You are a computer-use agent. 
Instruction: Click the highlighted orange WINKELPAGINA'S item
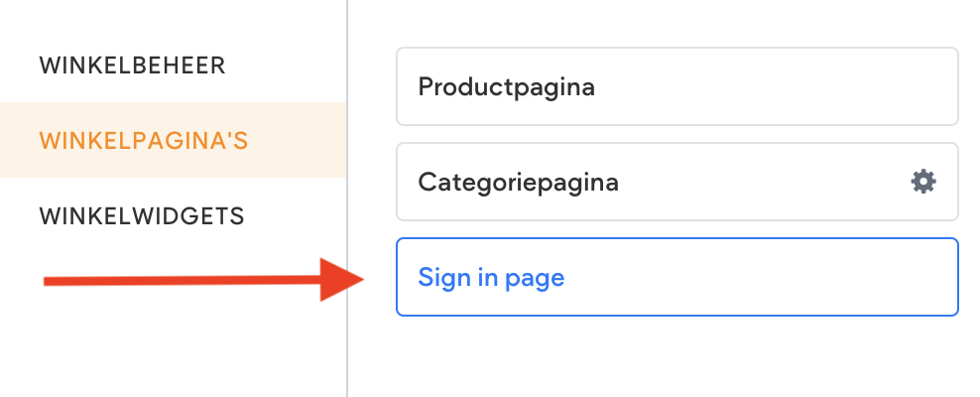(x=144, y=140)
